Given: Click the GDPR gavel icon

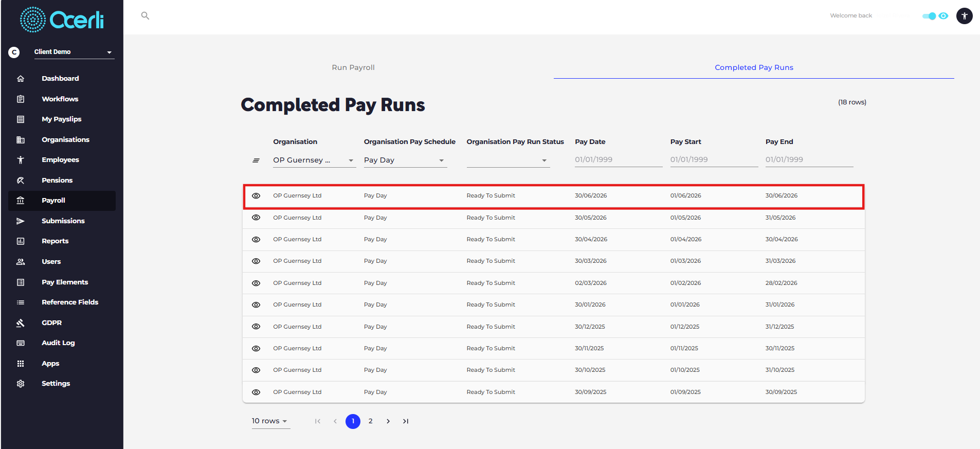Looking at the screenshot, I should 21,323.
